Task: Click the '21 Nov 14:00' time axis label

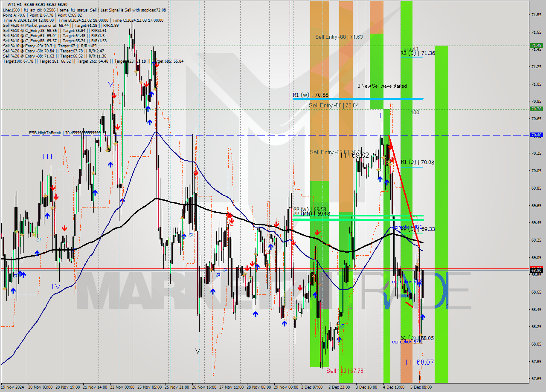Action: pyautogui.click(x=96, y=387)
